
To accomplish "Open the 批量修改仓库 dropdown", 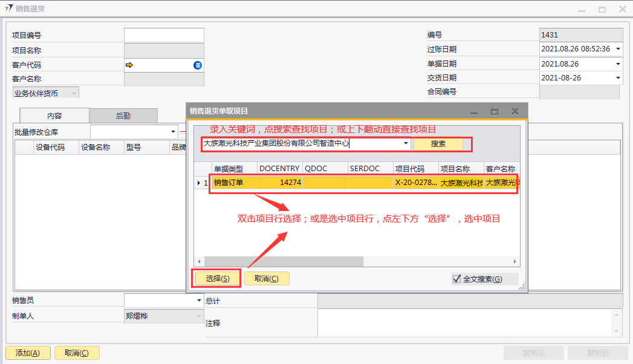I will [174, 132].
